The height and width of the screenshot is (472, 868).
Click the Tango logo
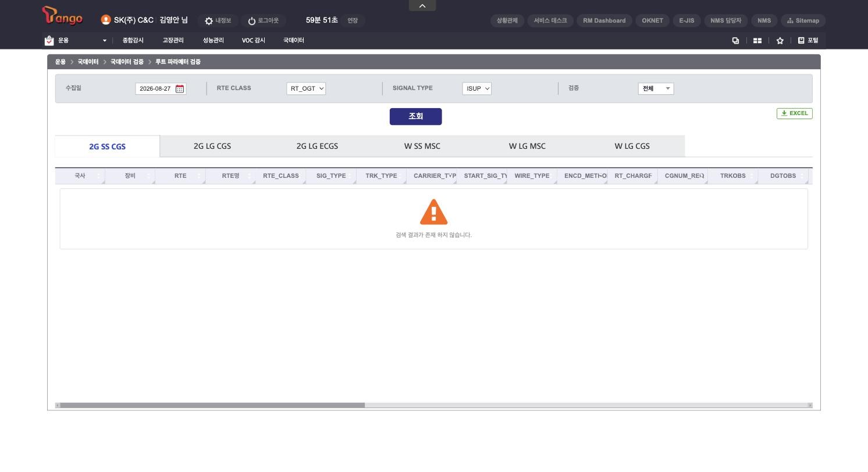62,16
